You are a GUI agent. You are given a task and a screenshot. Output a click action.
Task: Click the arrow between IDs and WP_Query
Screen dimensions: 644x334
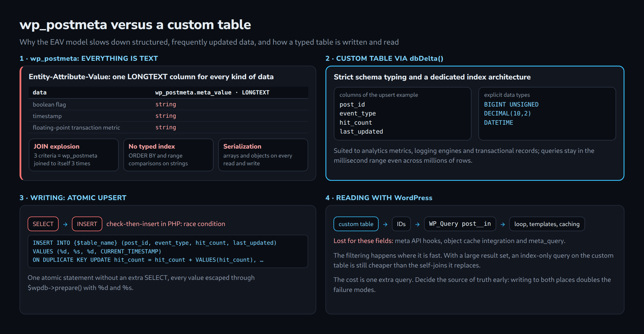(417, 224)
